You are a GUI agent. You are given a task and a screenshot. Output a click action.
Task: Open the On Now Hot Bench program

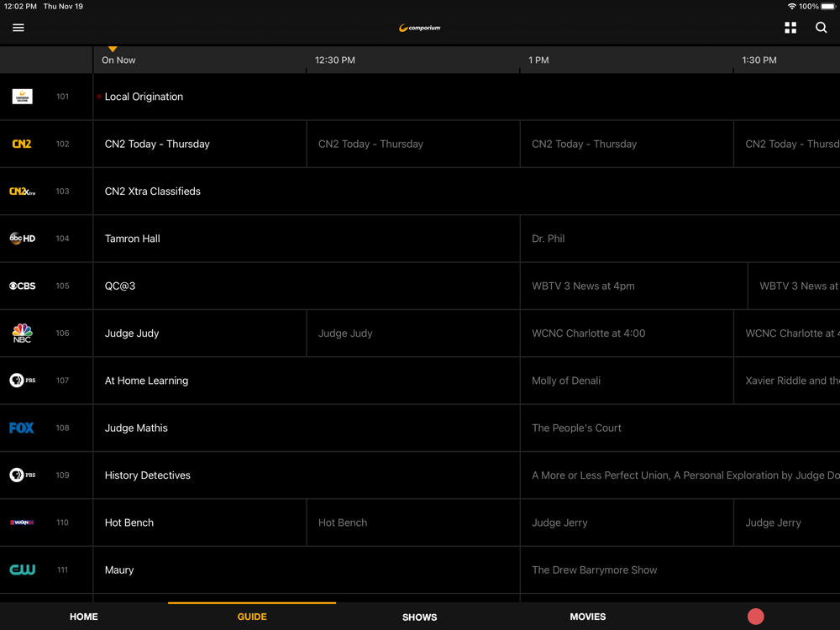pos(200,522)
